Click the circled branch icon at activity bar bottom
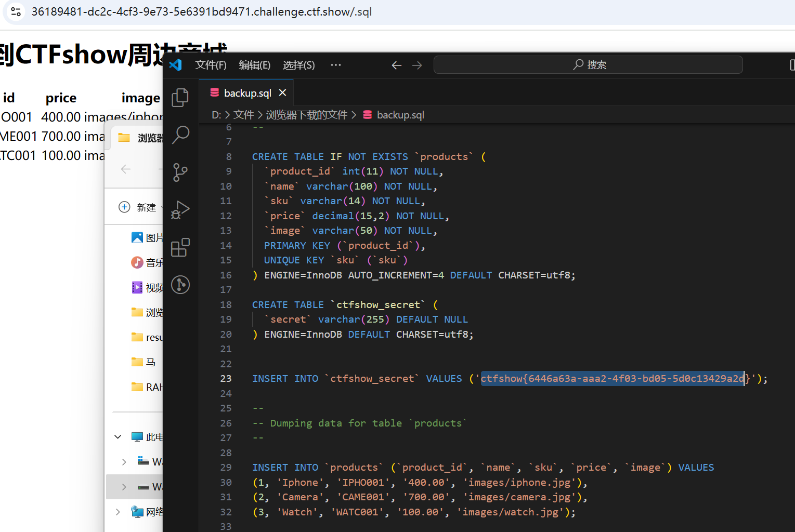 [180, 285]
